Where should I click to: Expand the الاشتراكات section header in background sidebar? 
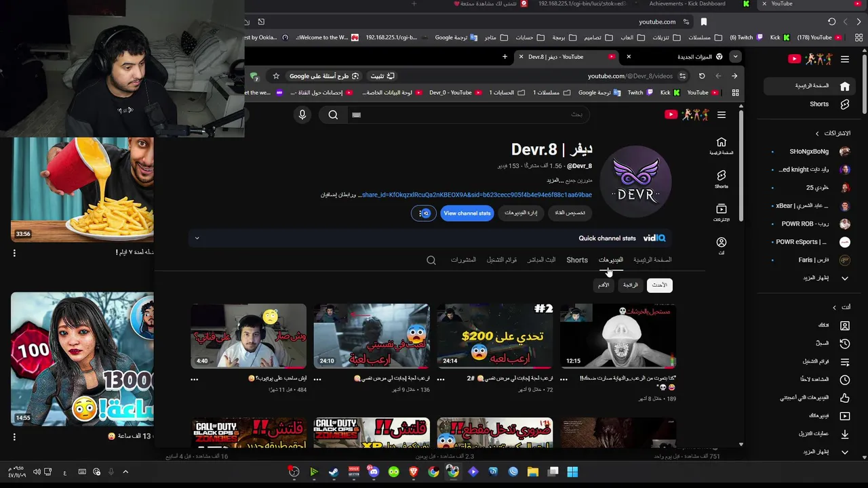click(x=833, y=134)
